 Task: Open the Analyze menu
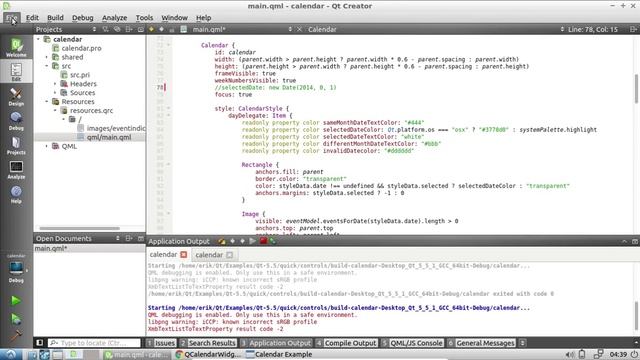click(114, 18)
